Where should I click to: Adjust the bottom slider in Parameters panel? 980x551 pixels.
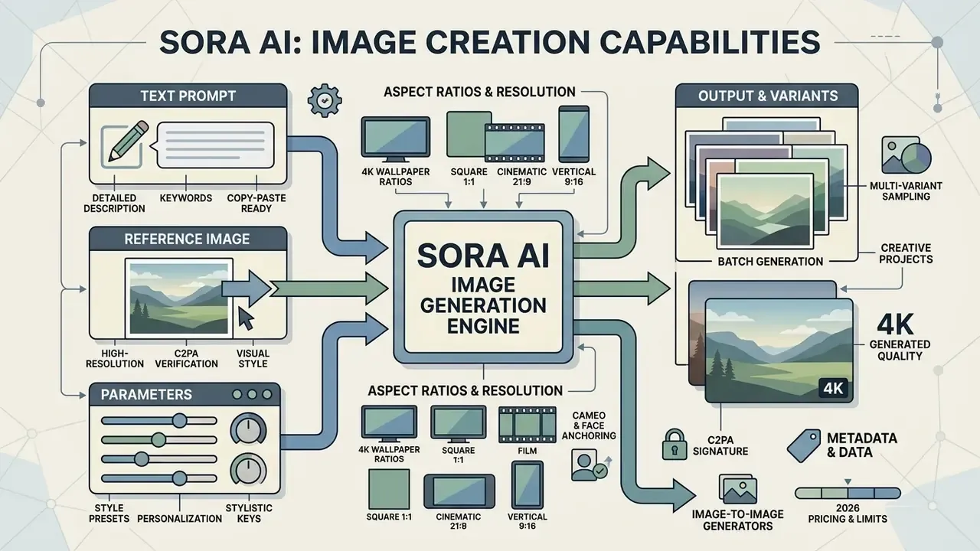159,478
